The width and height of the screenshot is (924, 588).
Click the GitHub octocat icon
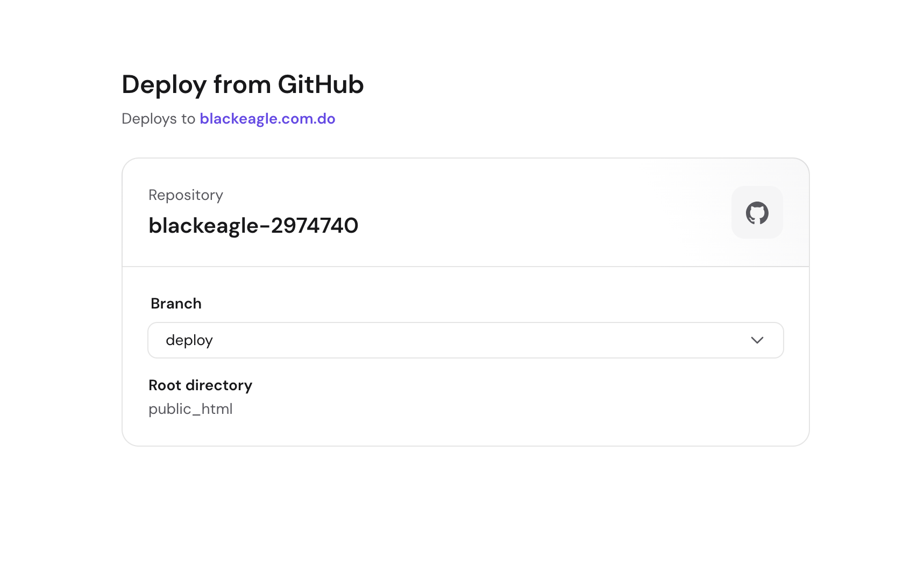757,213
